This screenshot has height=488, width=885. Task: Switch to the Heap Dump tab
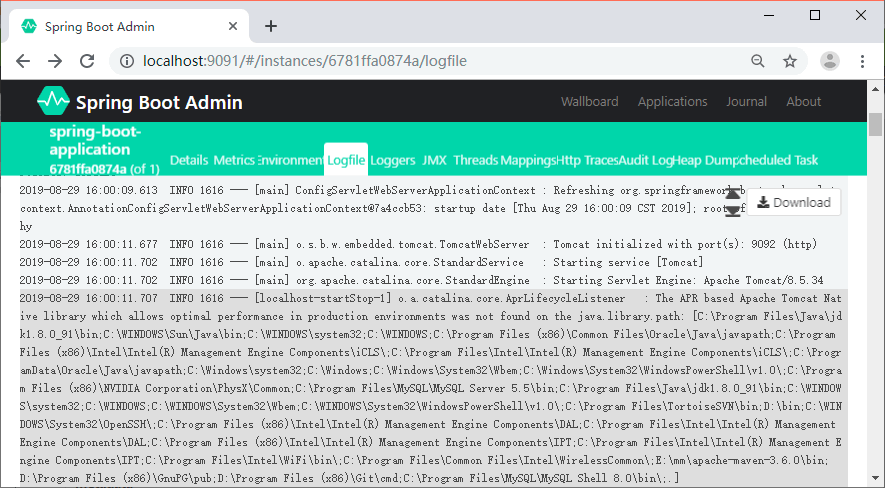(x=705, y=160)
